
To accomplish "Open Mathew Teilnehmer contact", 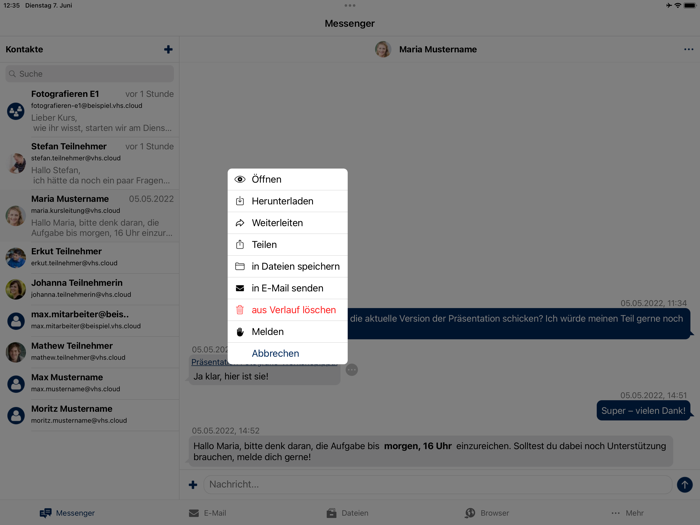I will (90, 352).
